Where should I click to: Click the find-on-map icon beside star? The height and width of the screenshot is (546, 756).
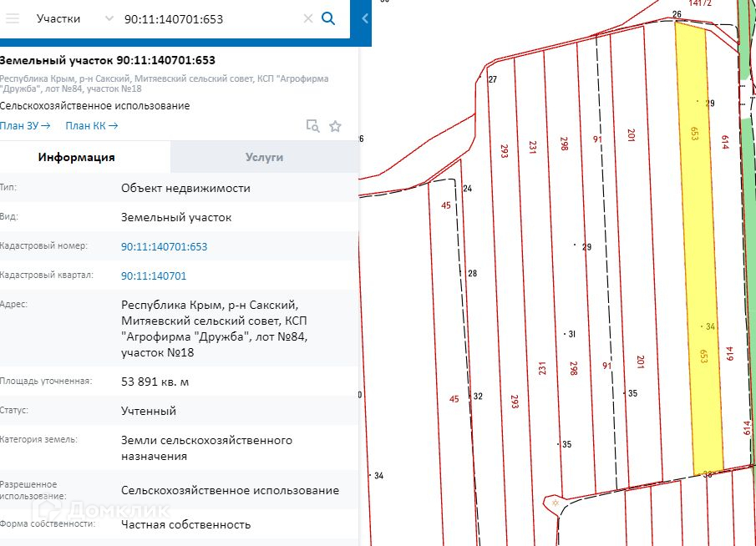click(x=313, y=126)
